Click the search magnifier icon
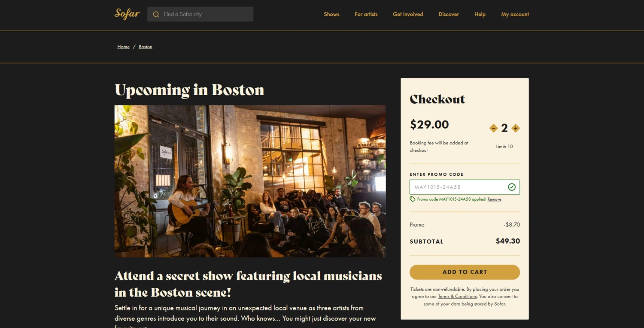The image size is (644, 328). click(156, 14)
